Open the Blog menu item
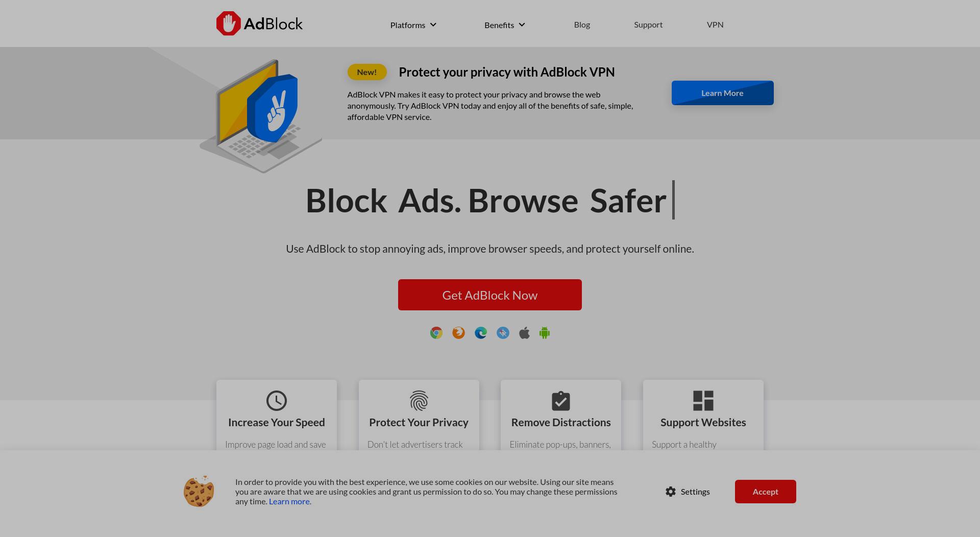980x537 pixels. click(x=582, y=25)
